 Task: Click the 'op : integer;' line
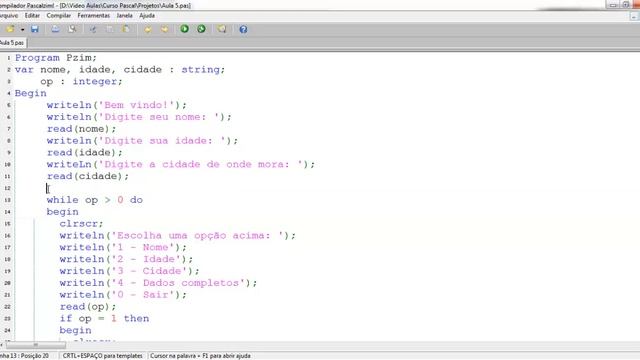(81, 82)
